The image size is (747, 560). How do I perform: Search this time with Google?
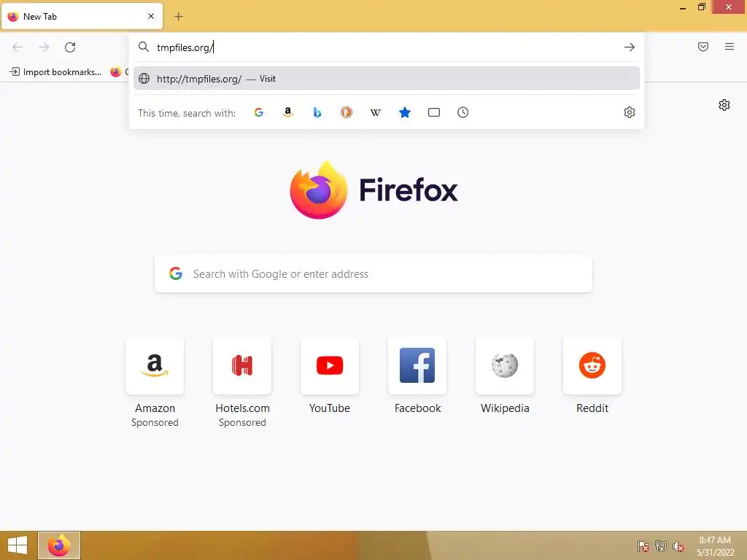[x=259, y=112]
